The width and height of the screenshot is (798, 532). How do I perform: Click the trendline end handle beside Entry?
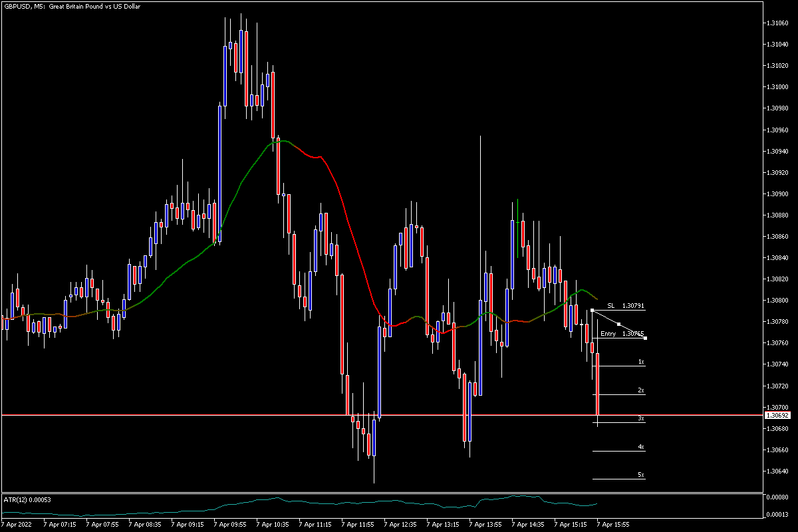[x=645, y=338]
